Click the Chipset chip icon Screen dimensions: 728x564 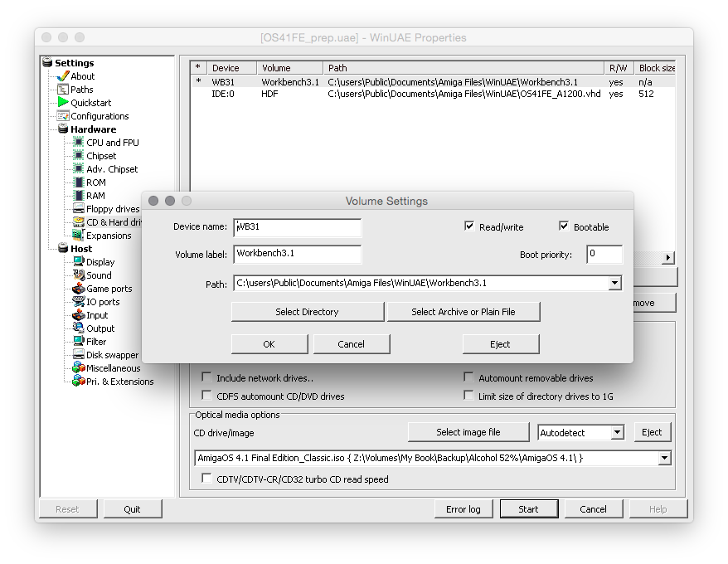point(79,156)
